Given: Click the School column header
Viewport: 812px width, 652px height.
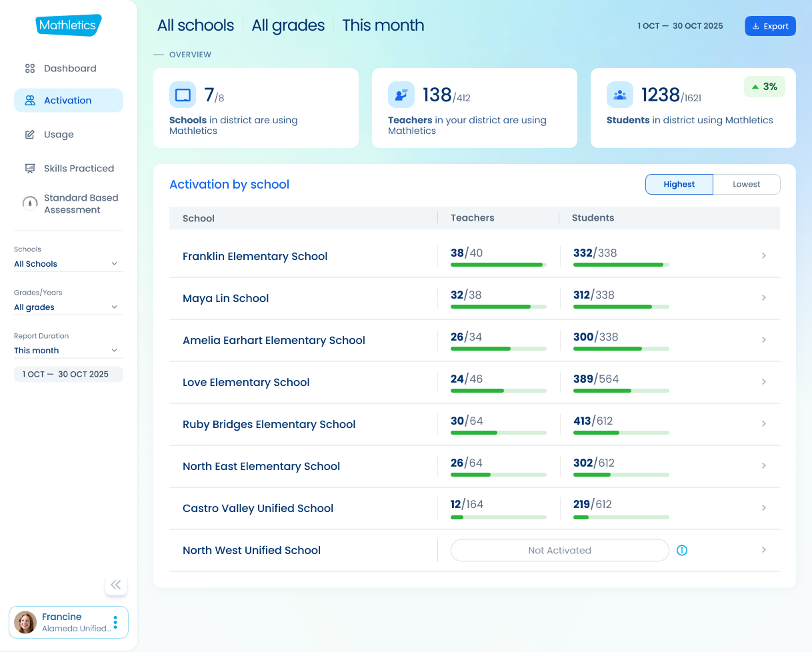Looking at the screenshot, I should click(199, 219).
